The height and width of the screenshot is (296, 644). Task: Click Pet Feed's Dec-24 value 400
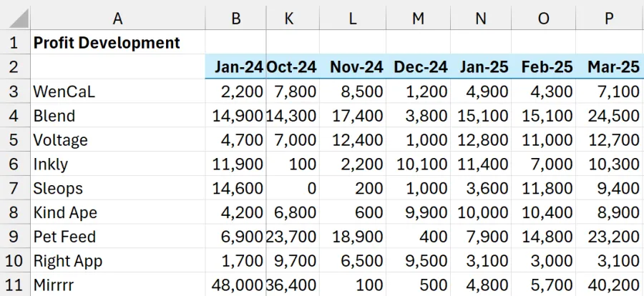pos(419,236)
